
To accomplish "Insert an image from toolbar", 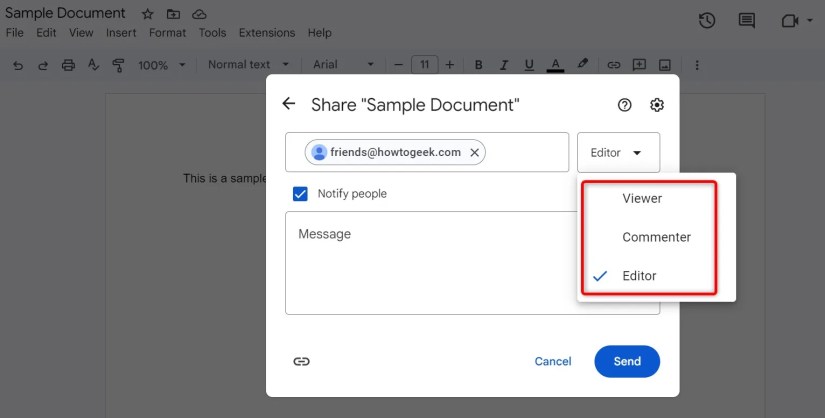I will point(665,65).
